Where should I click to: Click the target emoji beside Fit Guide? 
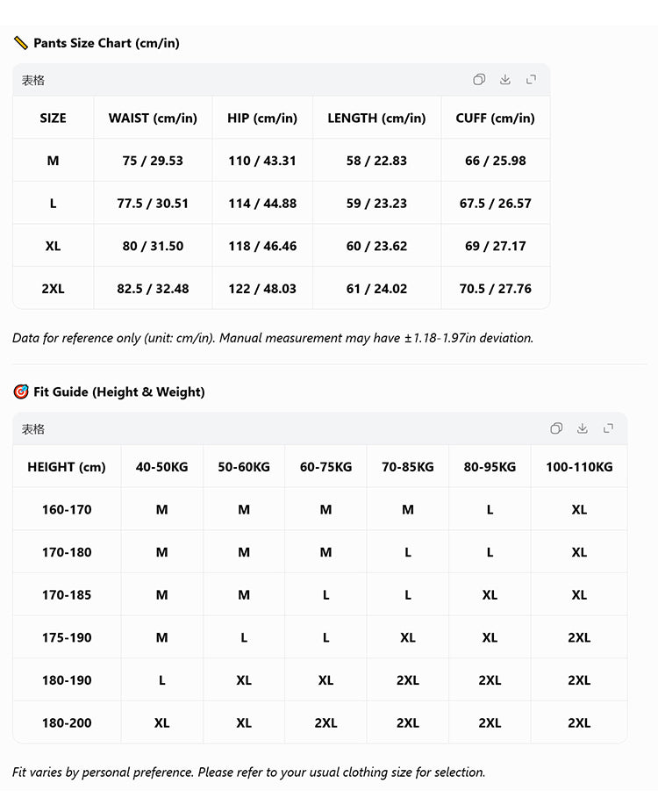(x=21, y=392)
